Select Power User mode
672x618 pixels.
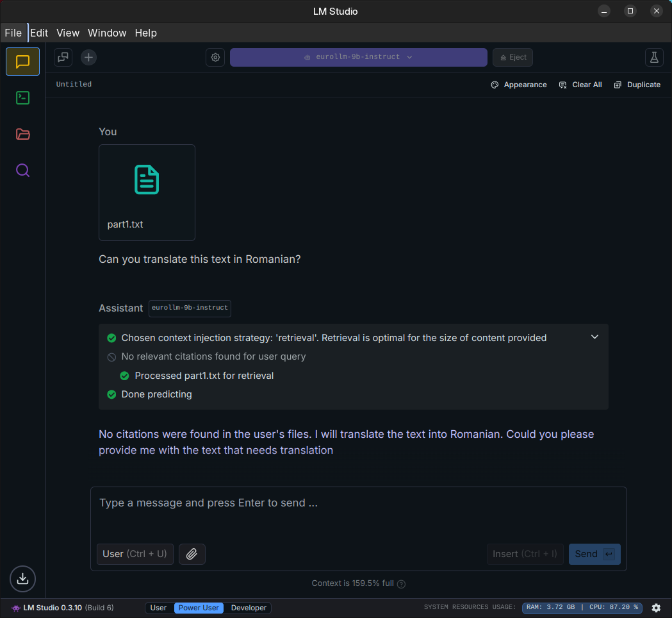[199, 608]
